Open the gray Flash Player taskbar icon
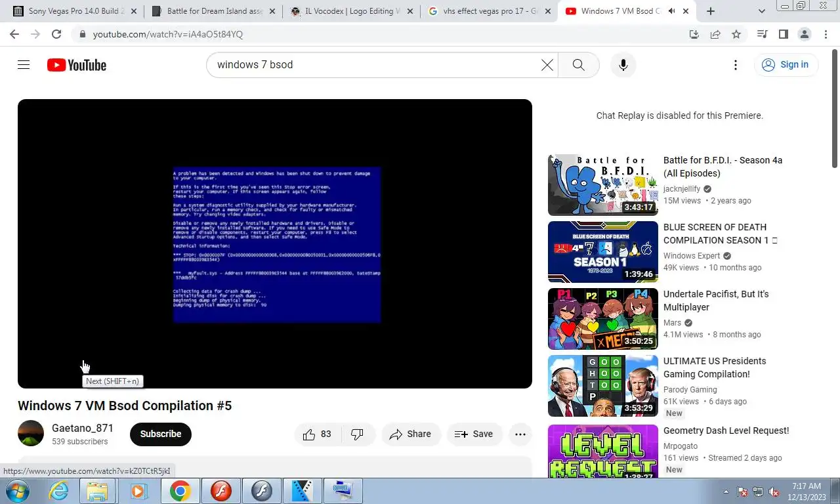The height and width of the screenshot is (504, 840). [261, 491]
